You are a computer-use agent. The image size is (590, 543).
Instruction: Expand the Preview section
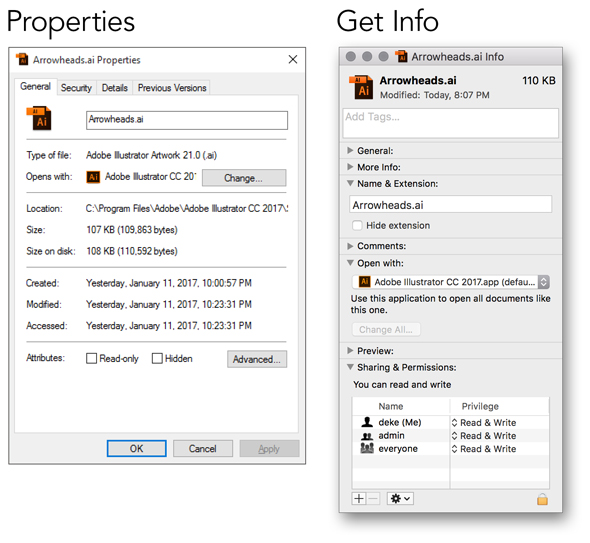click(350, 351)
